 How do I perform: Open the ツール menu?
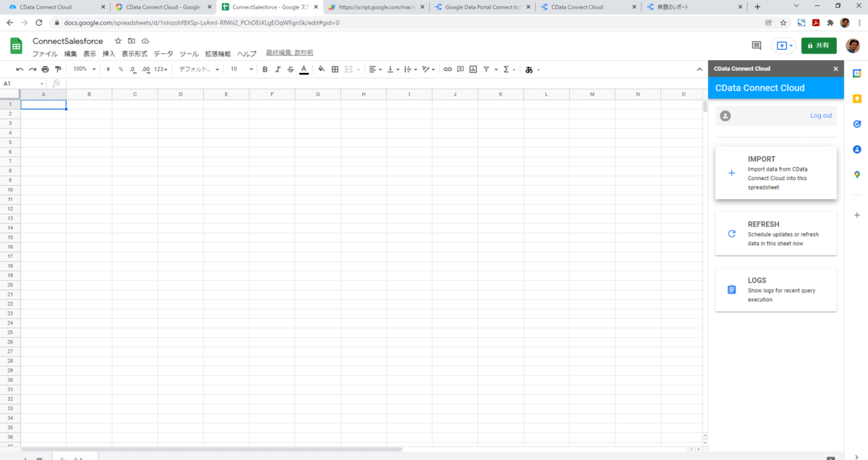(189, 54)
